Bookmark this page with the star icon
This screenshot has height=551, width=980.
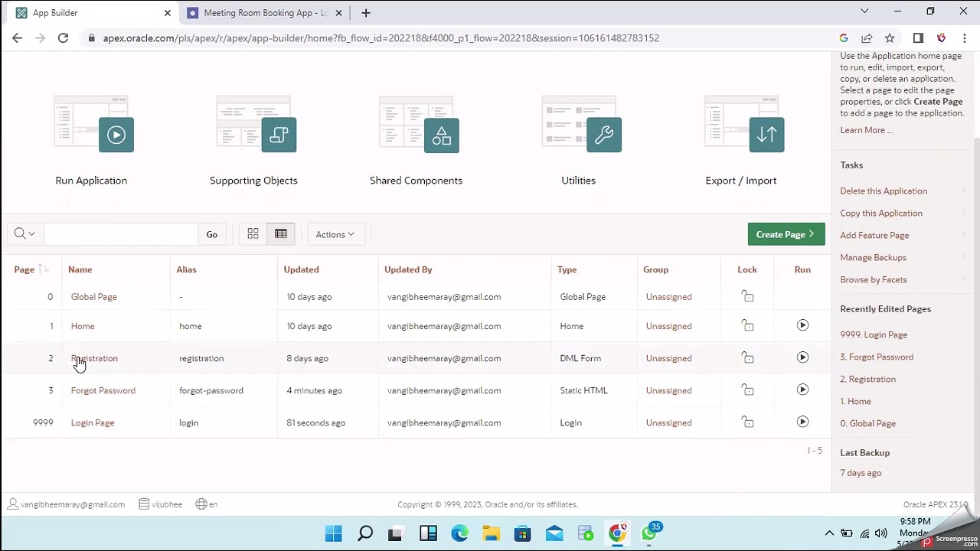tap(890, 38)
